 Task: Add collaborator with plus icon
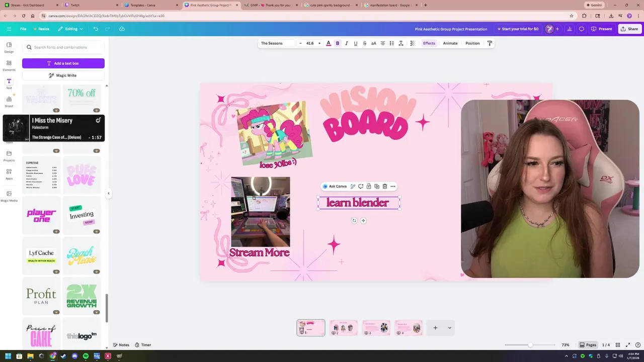pyautogui.click(x=557, y=29)
